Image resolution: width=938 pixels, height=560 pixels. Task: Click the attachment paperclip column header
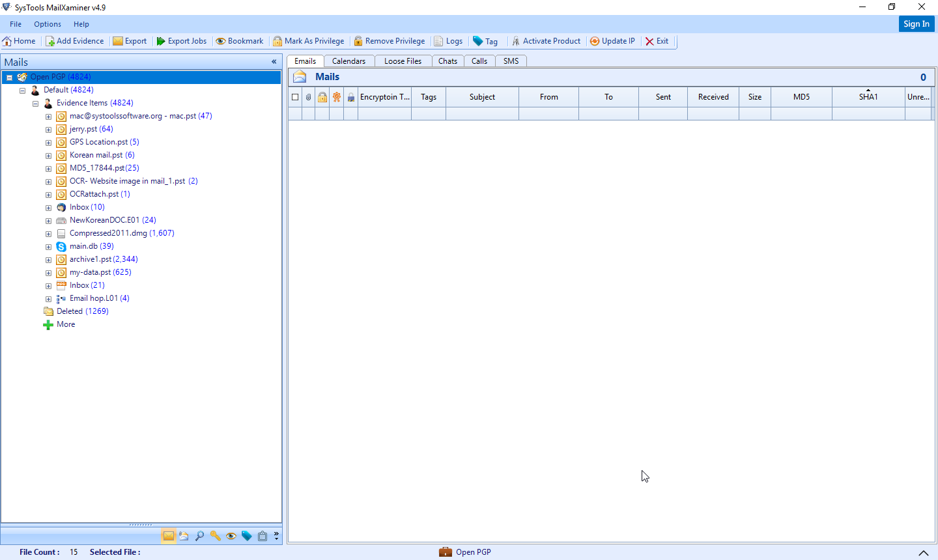click(x=308, y=97)
